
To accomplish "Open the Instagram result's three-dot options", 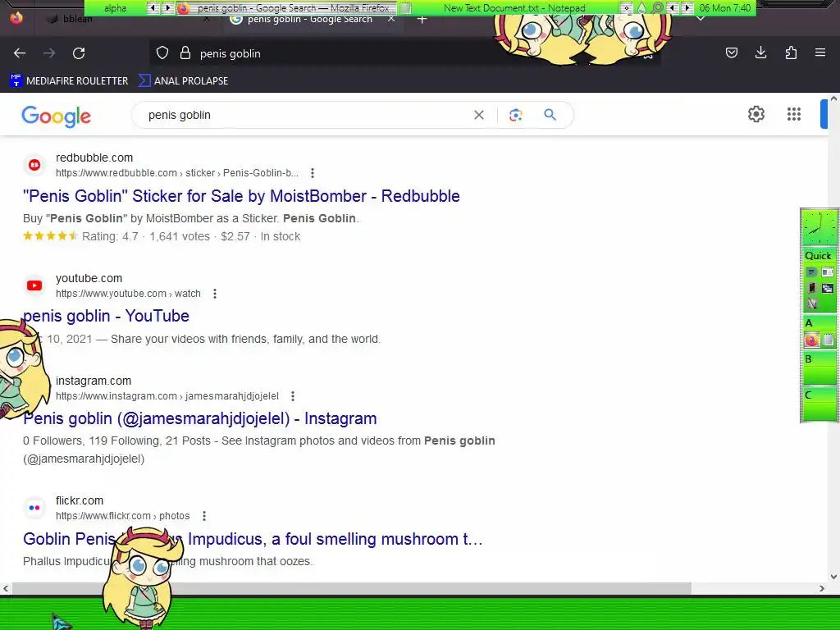I will coord(293,396).
